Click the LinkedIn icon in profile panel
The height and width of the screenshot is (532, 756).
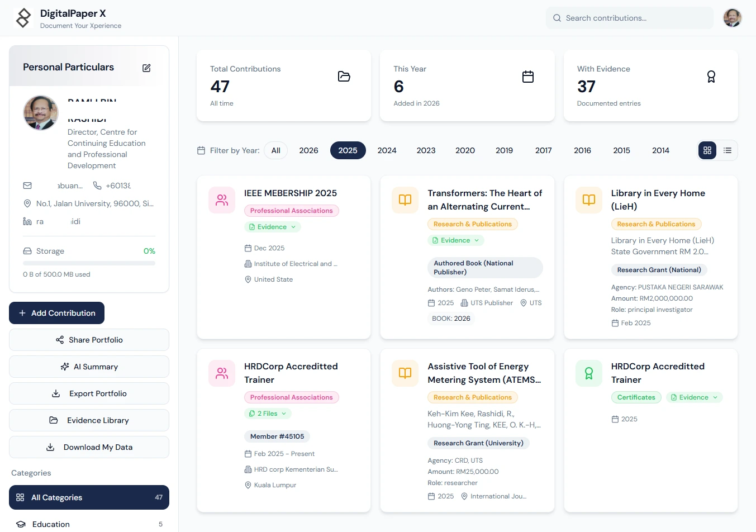click(27, 221)
